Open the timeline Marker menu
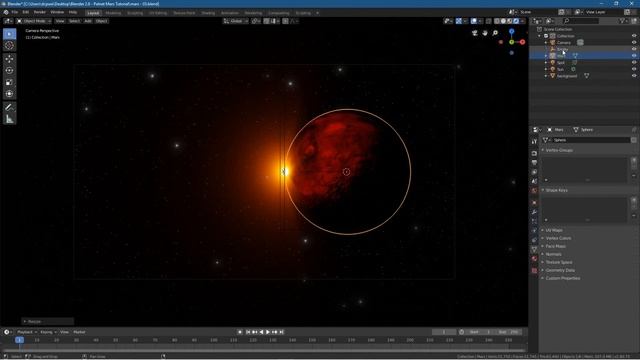 [79, 332]
